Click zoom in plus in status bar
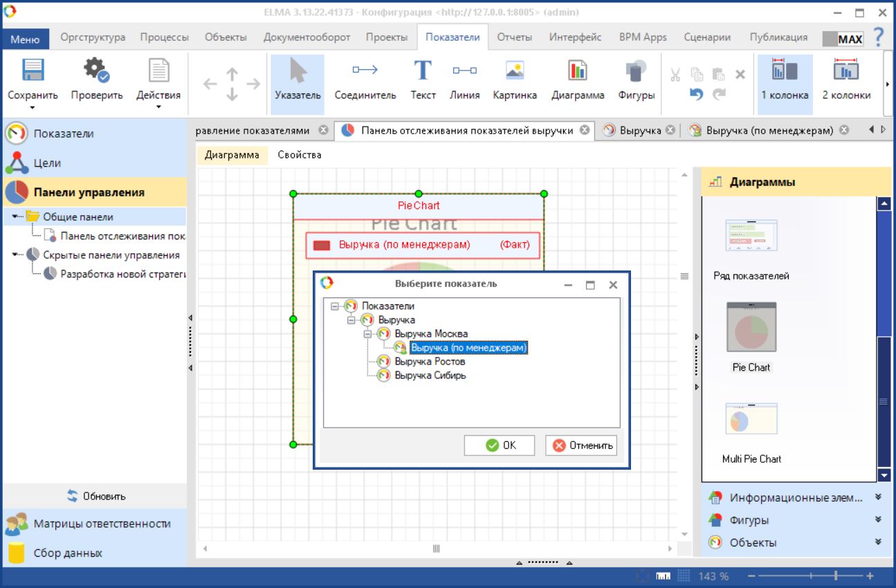 (x=870, y=576)
